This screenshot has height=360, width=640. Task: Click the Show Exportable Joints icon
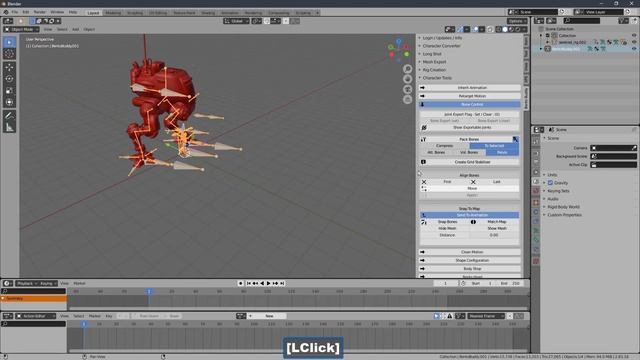424,128
